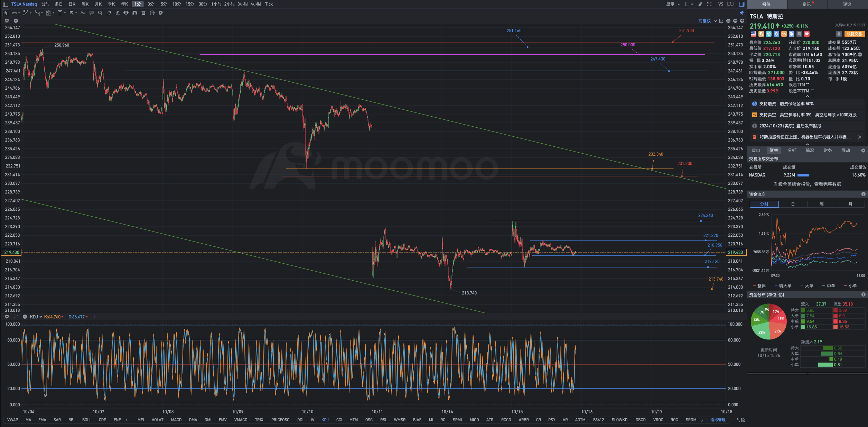Click the price alert bell icon

point(839,34)
